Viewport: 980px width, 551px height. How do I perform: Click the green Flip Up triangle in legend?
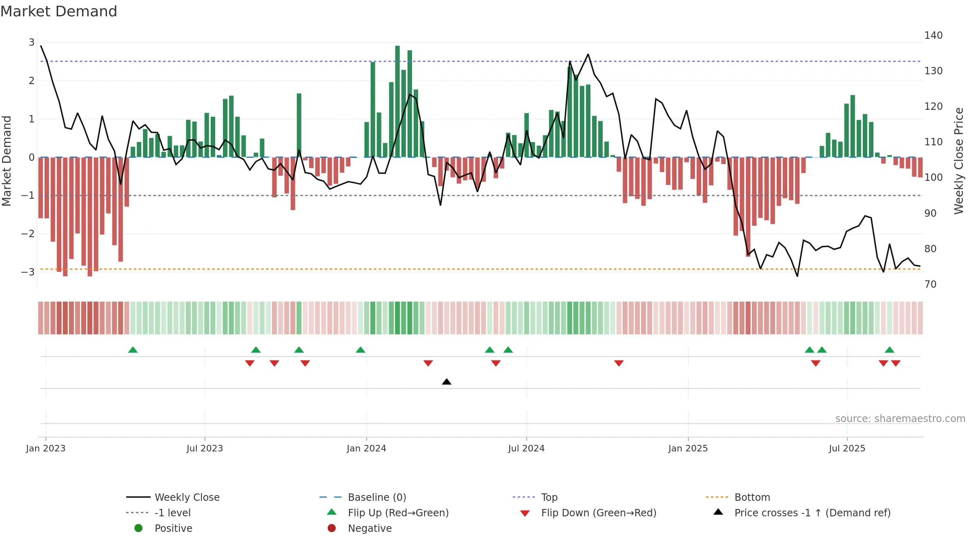332,512
